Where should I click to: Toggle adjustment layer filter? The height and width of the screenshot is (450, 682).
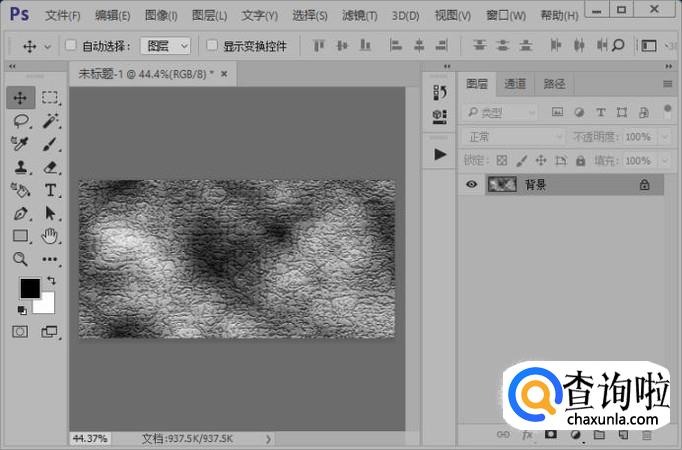579,112
